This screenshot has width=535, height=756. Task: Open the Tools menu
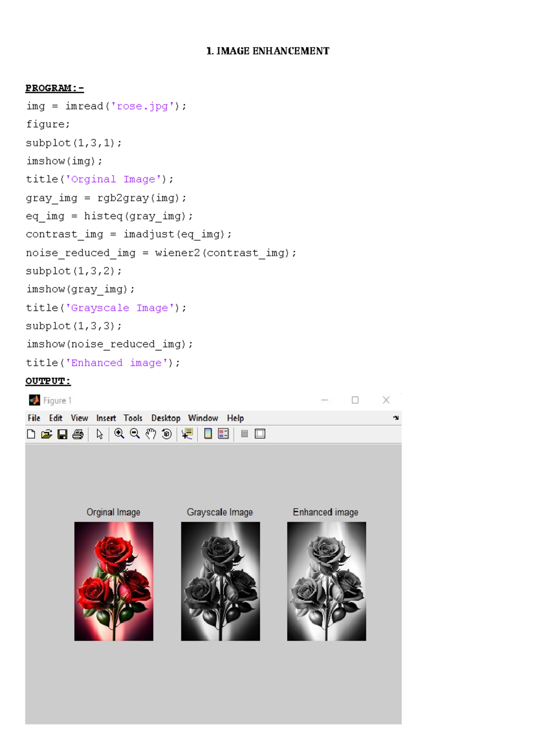tap(133, 418)
